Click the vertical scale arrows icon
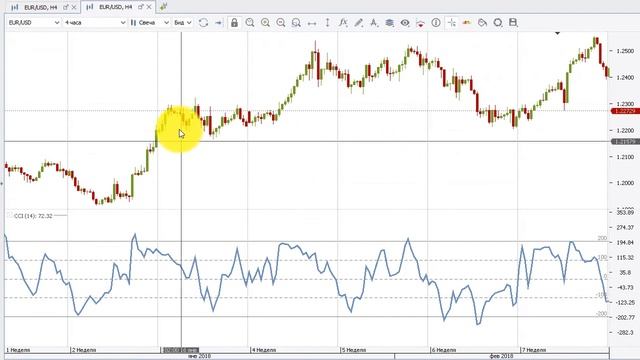 coord(327,23)
